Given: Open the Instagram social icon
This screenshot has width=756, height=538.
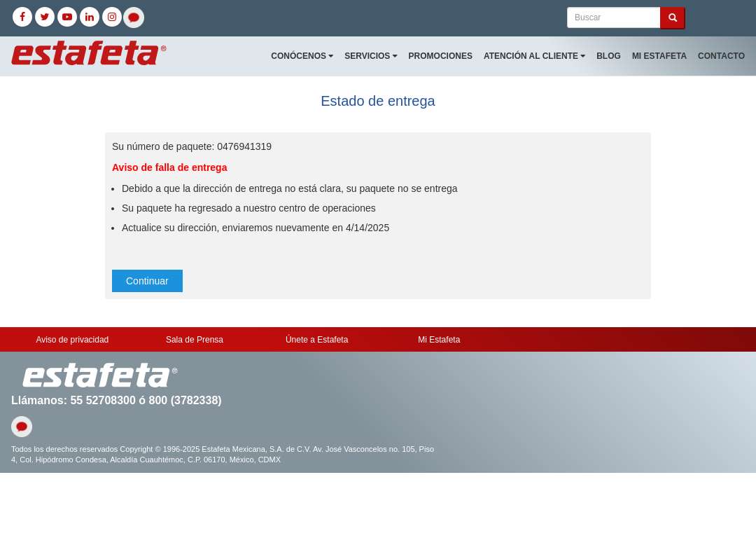Looking at the screenshot, I should pos(112,17).
